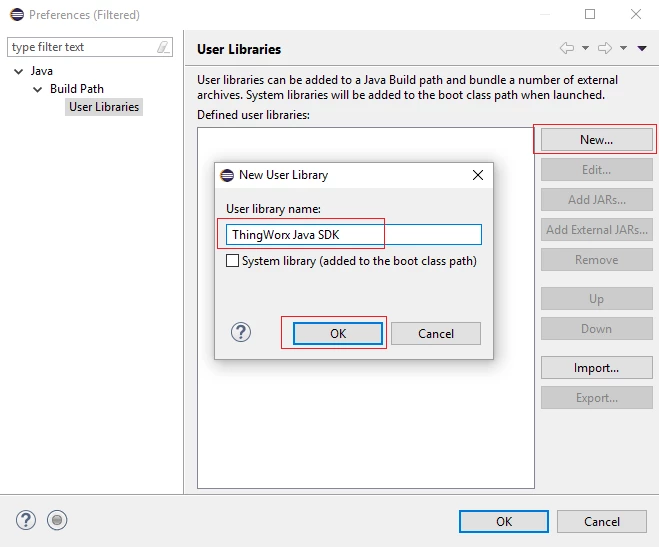Screen dimensions: 659x547
Task: Open Preferences help question mark icon
Action: click(x=26, y=520)
